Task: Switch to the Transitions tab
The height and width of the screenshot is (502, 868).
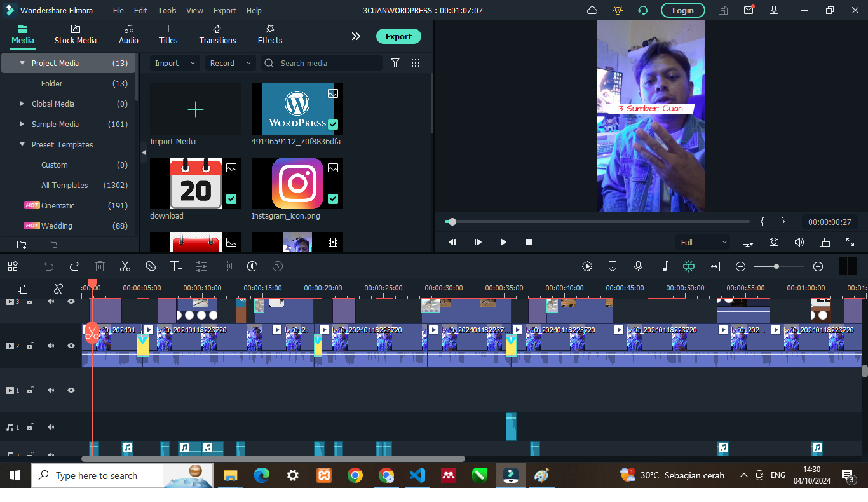Action: coord(217,34)
